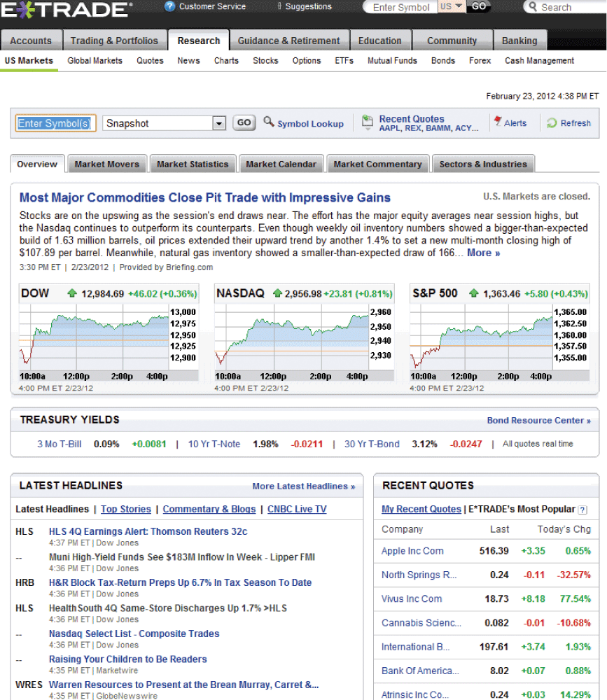Select the Sectors & Industries tab

(x=483, y=164)
